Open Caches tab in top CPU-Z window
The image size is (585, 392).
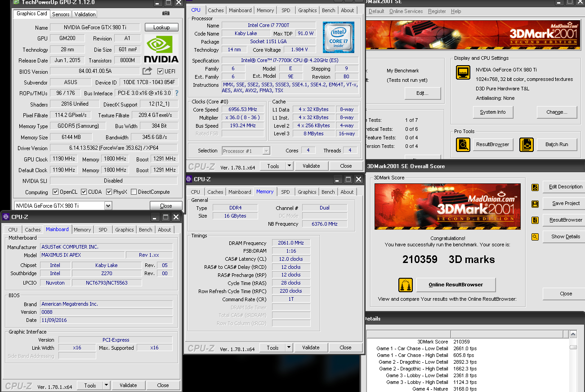click(216, 10)
